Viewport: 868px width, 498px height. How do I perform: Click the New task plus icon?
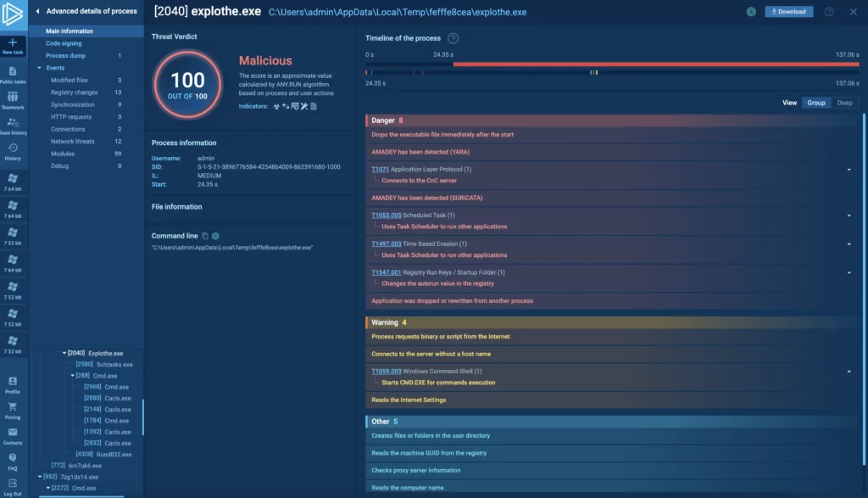click(x=13, y=42)
